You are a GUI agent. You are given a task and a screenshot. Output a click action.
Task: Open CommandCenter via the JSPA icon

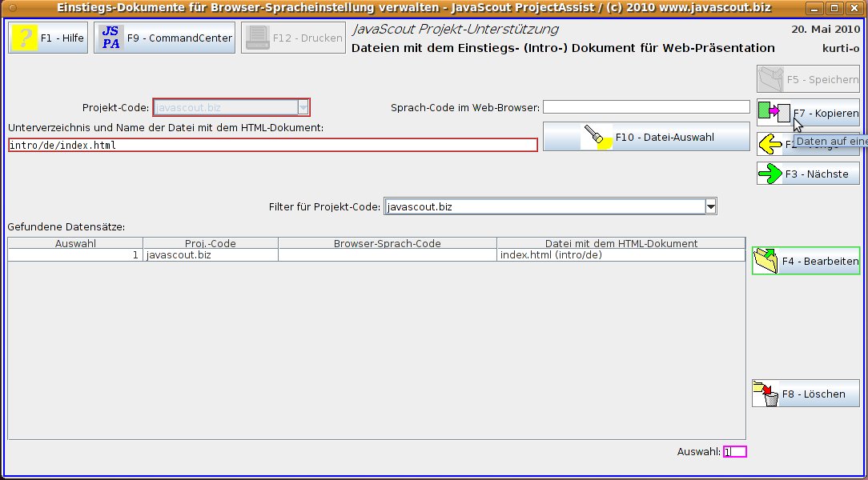111,38
